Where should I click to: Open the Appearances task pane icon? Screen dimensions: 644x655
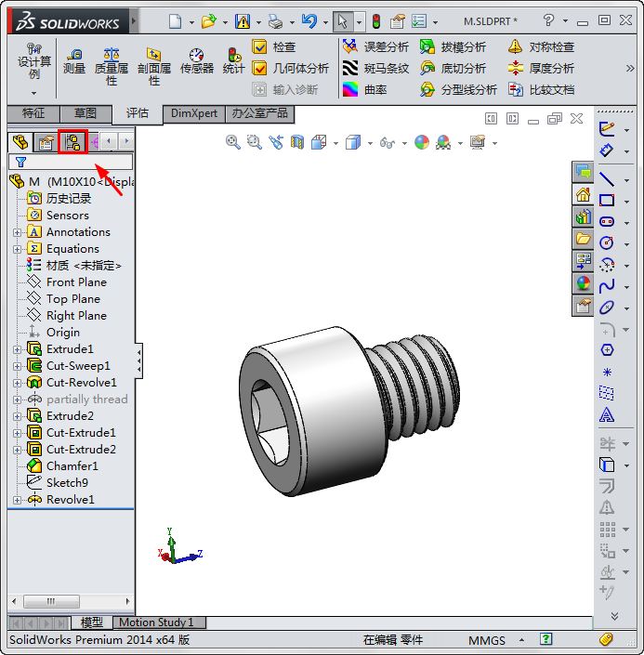pos(583,284)
